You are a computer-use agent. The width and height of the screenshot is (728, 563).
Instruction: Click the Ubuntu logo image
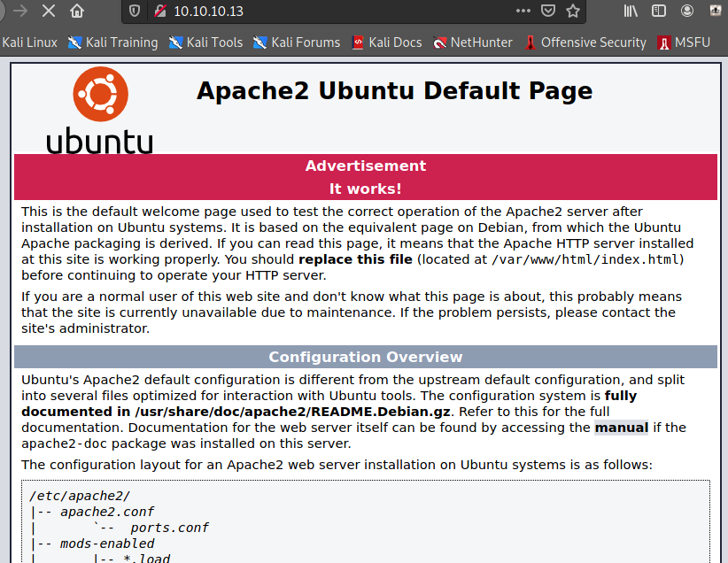pyautogui.click(x=100, y=110)
